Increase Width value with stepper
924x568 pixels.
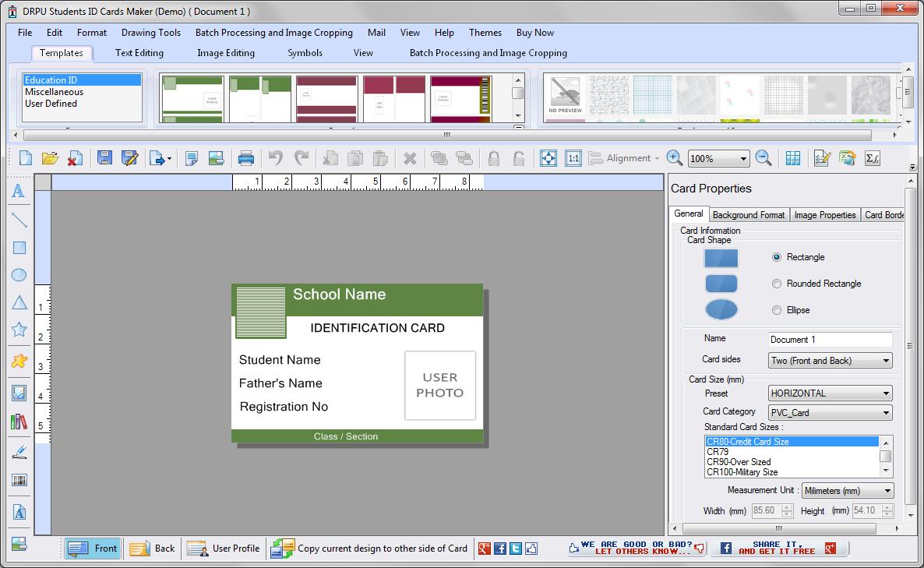pos(788,507)
